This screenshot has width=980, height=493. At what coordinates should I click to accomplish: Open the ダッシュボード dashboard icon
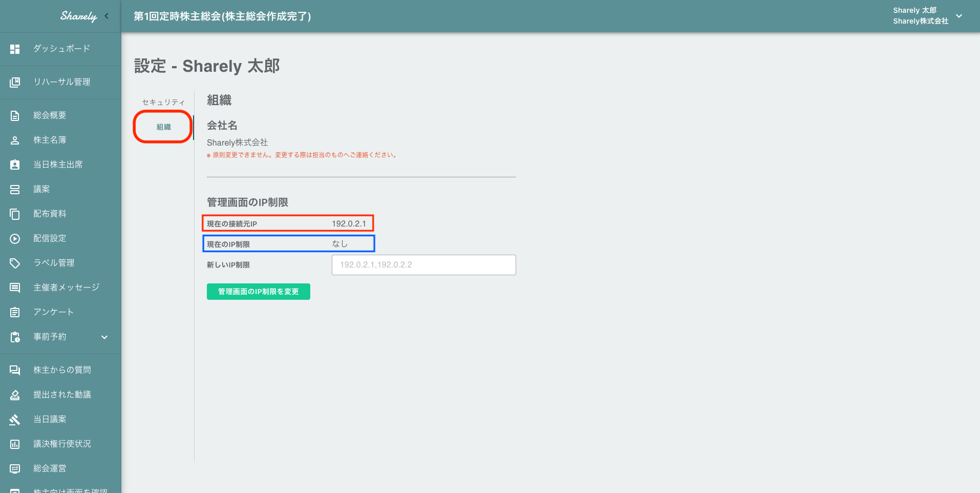[x=14, y=49]
